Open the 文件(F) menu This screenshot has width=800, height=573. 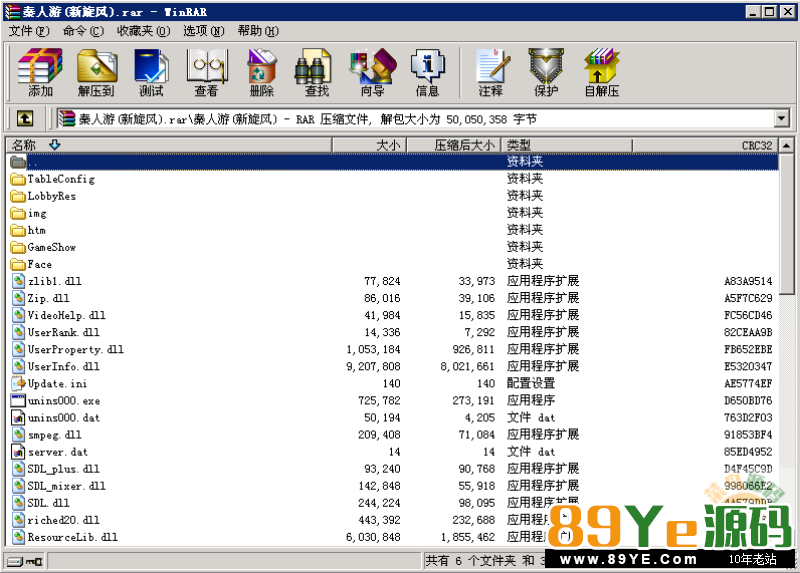29,31
